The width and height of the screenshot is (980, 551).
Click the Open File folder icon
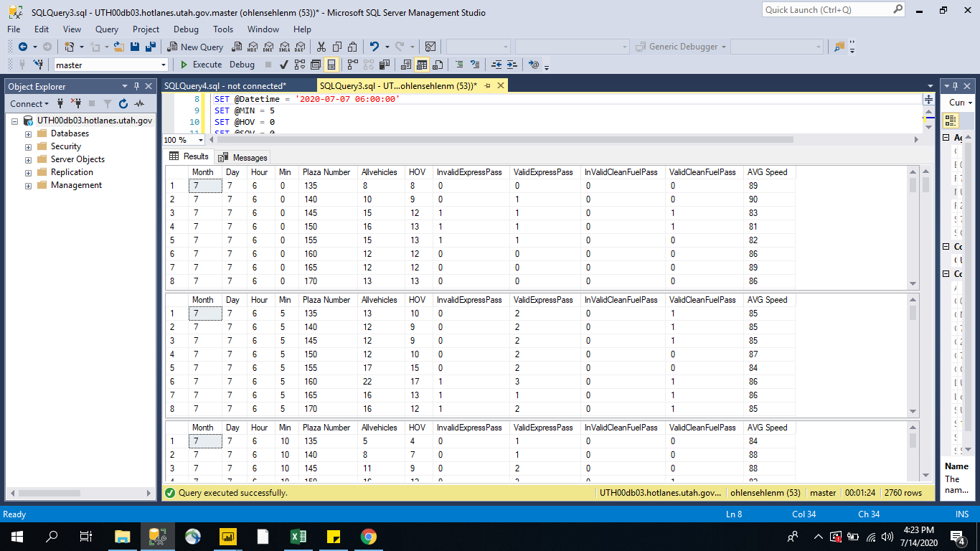119,47
